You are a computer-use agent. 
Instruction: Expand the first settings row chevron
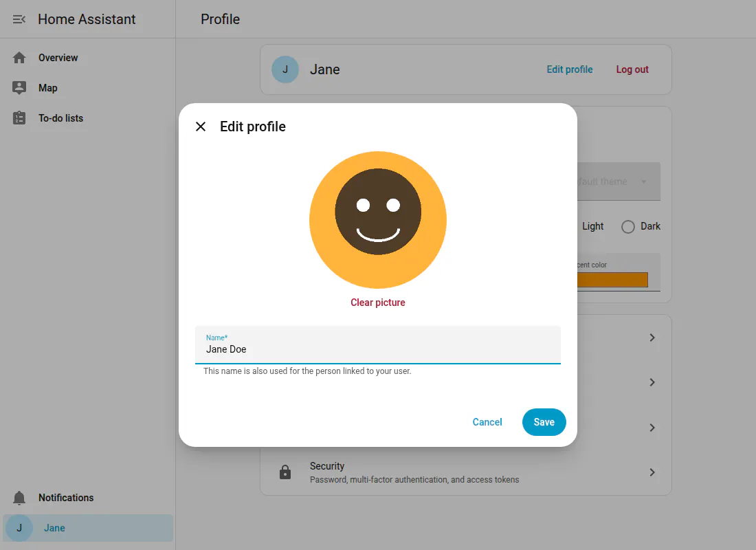[652, 338]
